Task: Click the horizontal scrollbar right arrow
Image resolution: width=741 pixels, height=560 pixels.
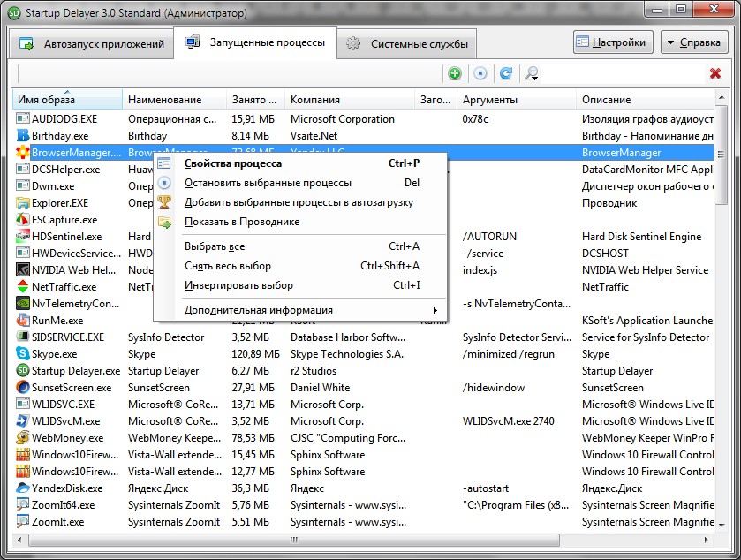Action: tap(706, 540)
